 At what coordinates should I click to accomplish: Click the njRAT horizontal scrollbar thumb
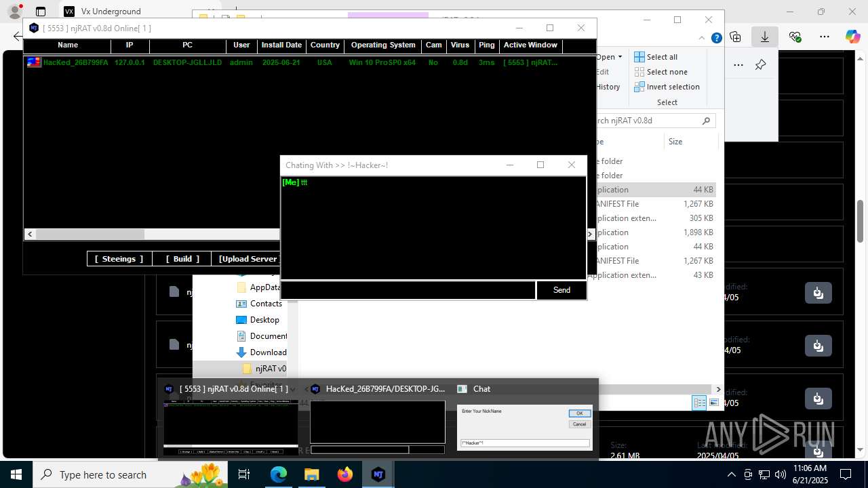(90, 234)
